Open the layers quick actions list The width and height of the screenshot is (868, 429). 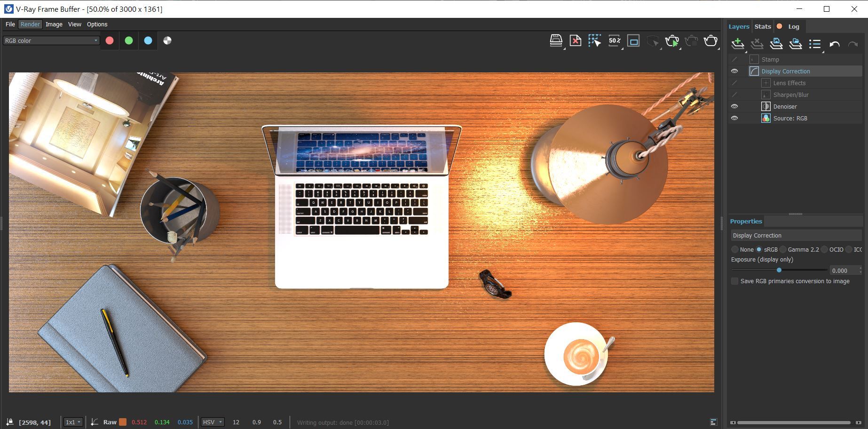815,44
